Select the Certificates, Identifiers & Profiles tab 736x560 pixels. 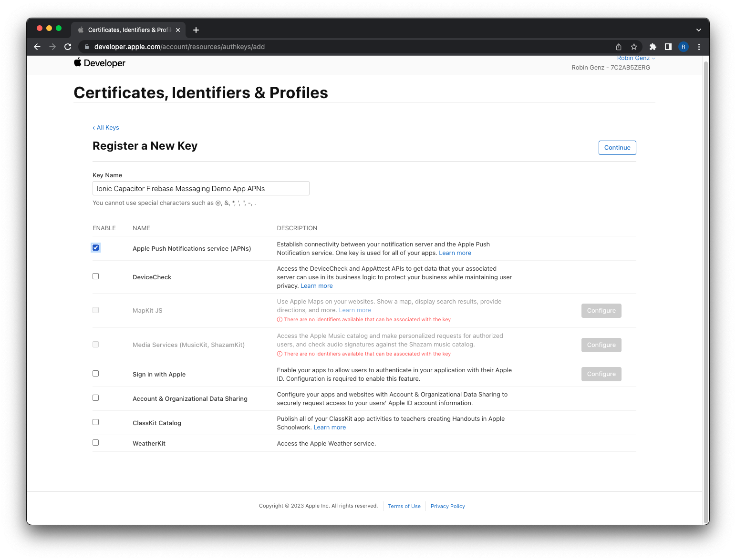point(125,30)
